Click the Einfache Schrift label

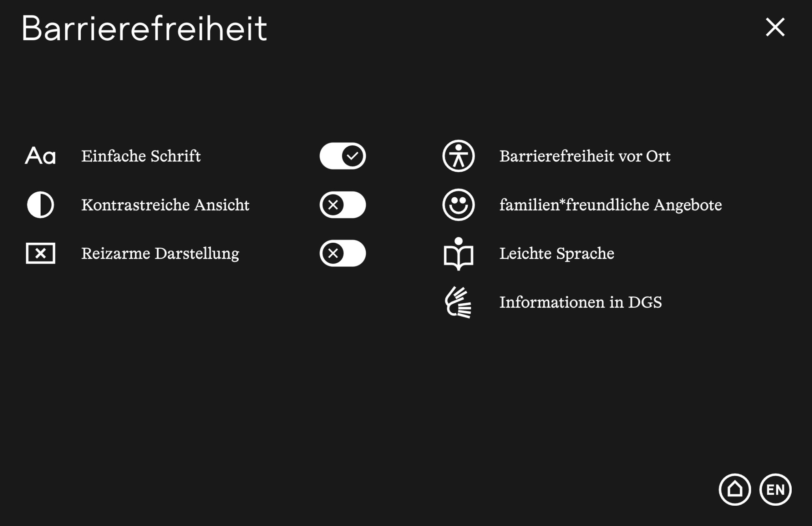click(x=141, y=156)
